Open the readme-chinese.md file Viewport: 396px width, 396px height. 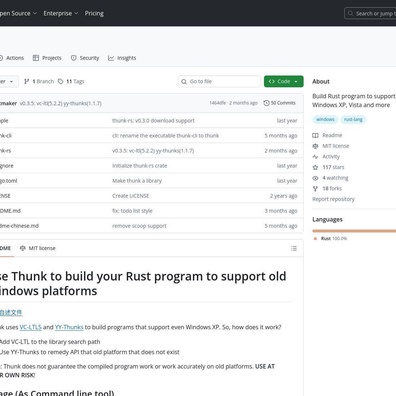coord(19,226)
